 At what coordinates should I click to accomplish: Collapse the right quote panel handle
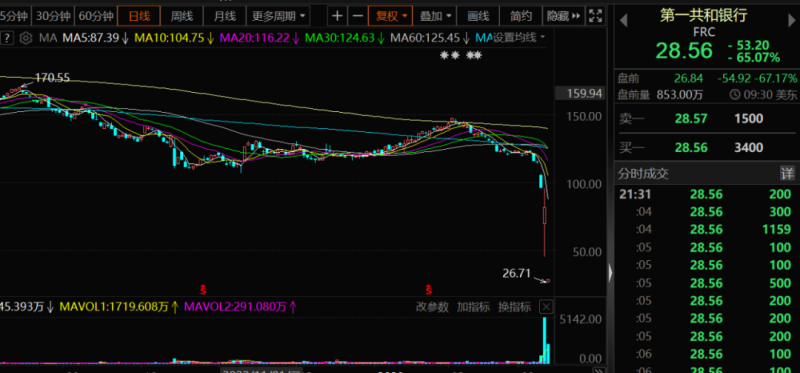pos(610,273)
